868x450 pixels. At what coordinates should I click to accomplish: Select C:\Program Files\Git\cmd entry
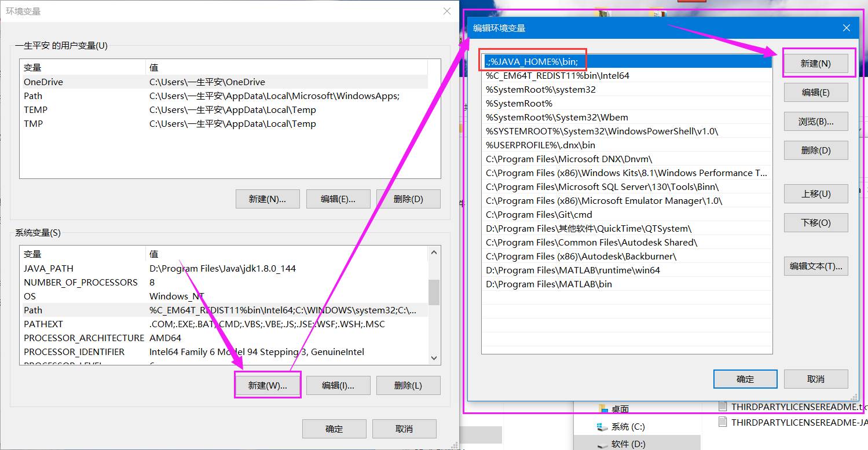(627, 214)
